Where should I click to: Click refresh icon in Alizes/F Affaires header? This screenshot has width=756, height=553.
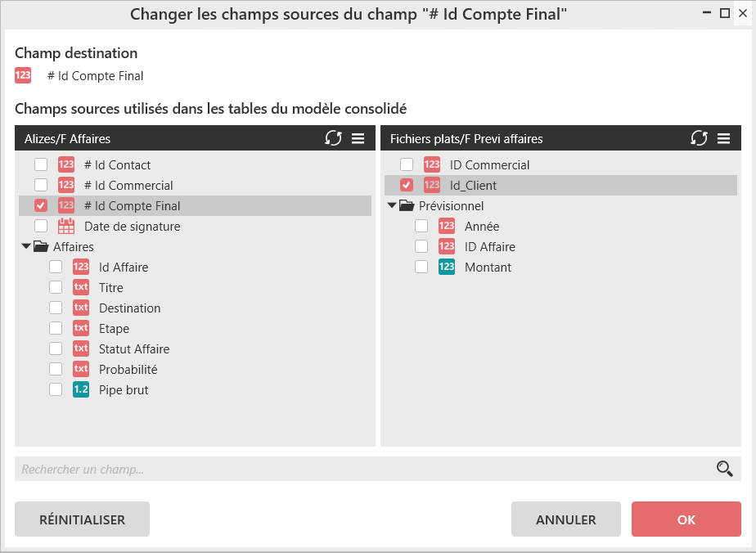point(333,138)
